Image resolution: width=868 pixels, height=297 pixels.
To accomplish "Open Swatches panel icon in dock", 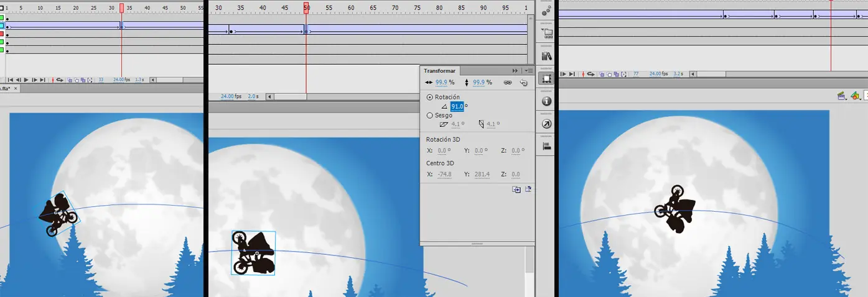I will [546, 9].
